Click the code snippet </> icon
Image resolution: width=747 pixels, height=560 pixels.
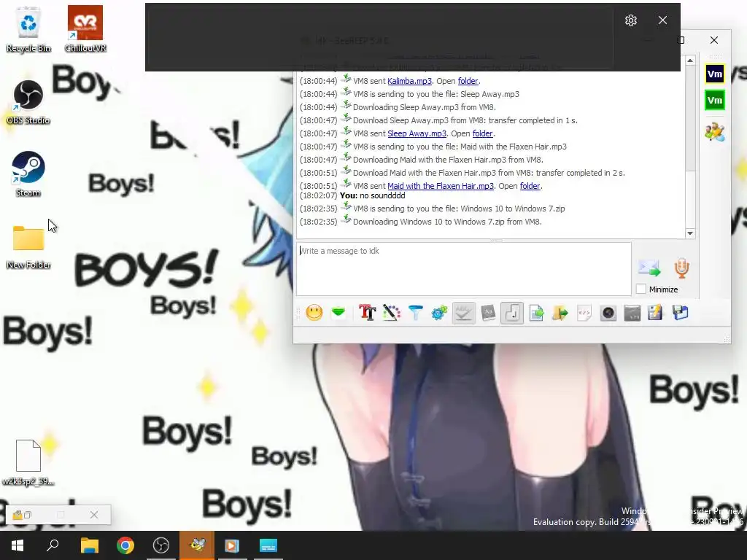(584, 313)
